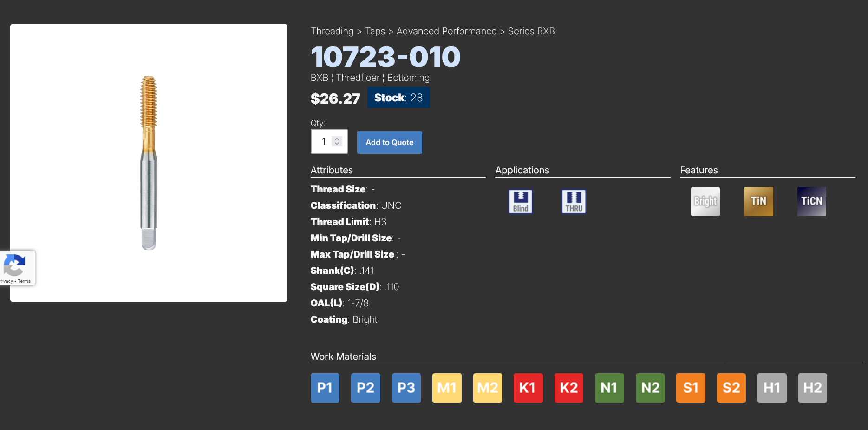Click the S1 work material badge
The image size is (868, 430).
691,388
